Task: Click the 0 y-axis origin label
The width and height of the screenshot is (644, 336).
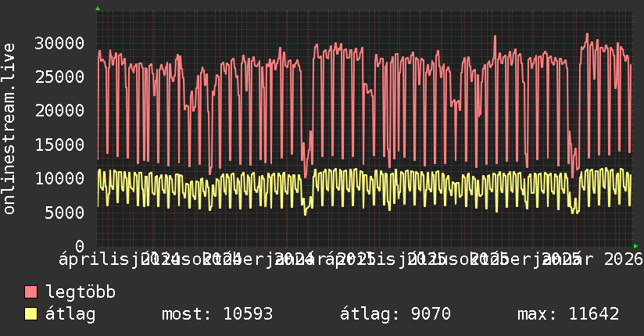Action: 80,245
